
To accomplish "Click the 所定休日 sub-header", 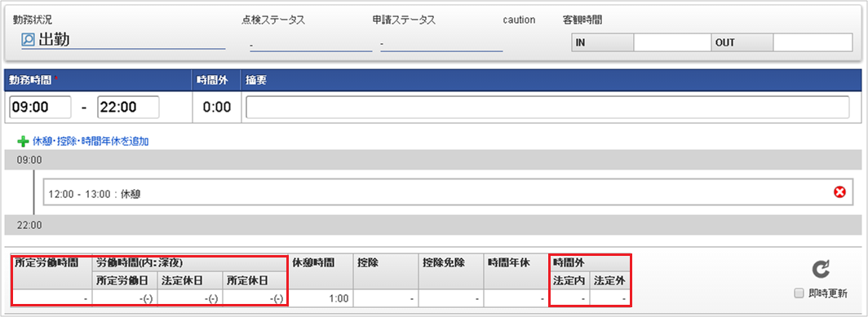I will tap(255, 280).
